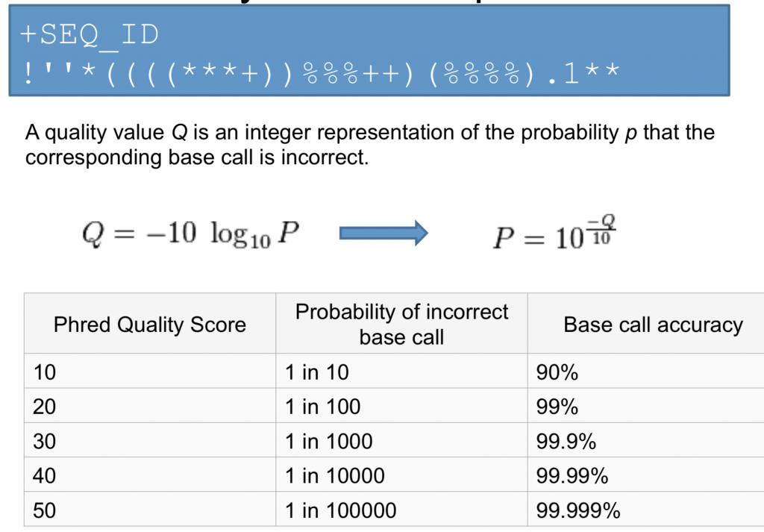The width and height of the screenshot is (764, 532).
Task: Click the blue arrow between the formulas
Action: pos(383,234)
